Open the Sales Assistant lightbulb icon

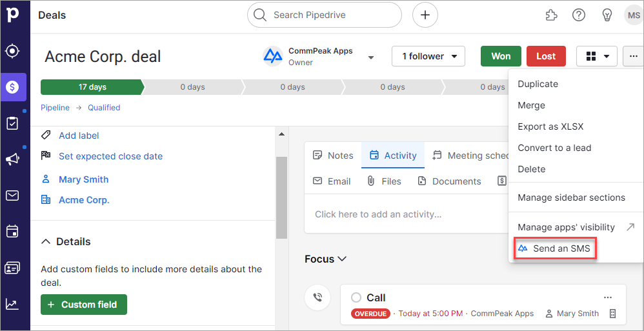(607, 15)
